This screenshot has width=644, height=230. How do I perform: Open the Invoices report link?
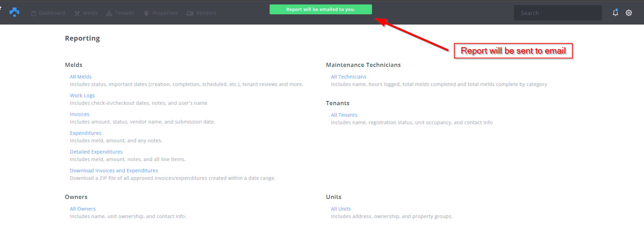pos(80,114)
